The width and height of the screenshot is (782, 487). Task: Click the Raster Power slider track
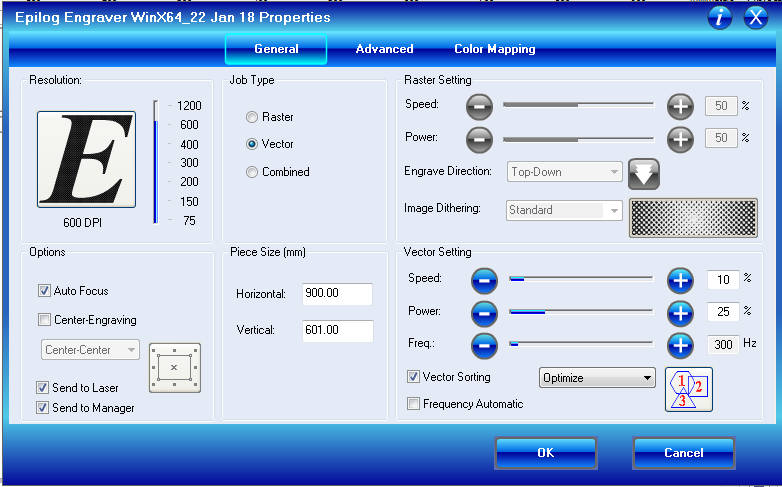coord(578,139)
